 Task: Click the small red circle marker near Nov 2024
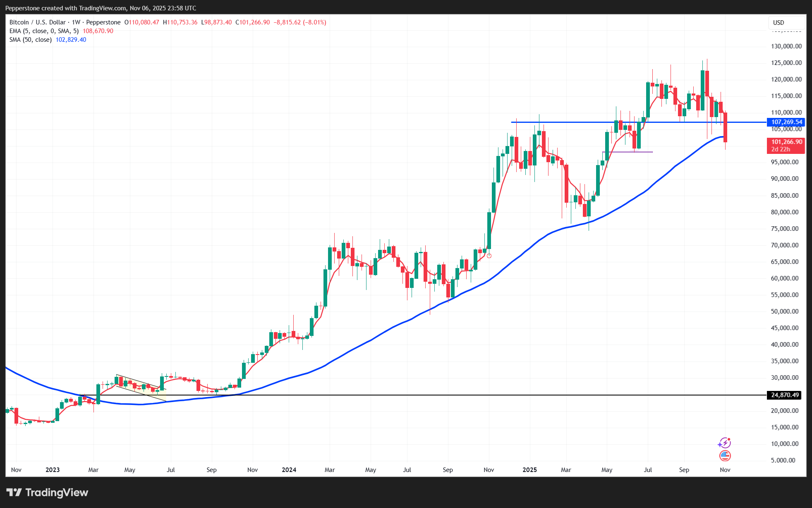click(x=489, y=256)
